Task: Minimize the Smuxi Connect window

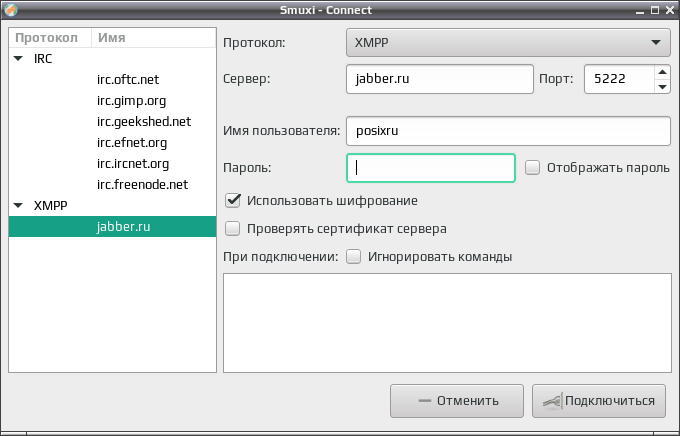Action: pyautogui.click(x=640, y=10)
